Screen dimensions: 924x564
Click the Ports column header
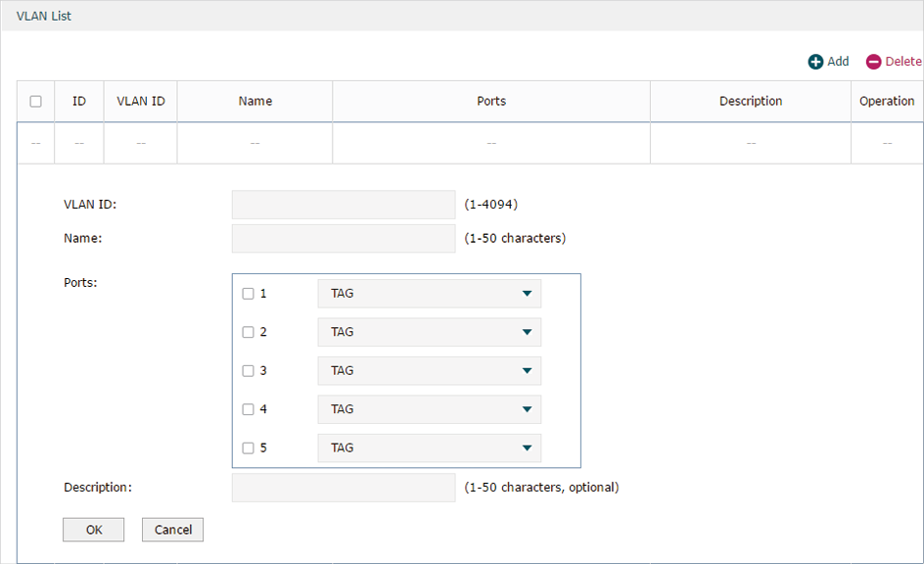(x=491, y=102)
